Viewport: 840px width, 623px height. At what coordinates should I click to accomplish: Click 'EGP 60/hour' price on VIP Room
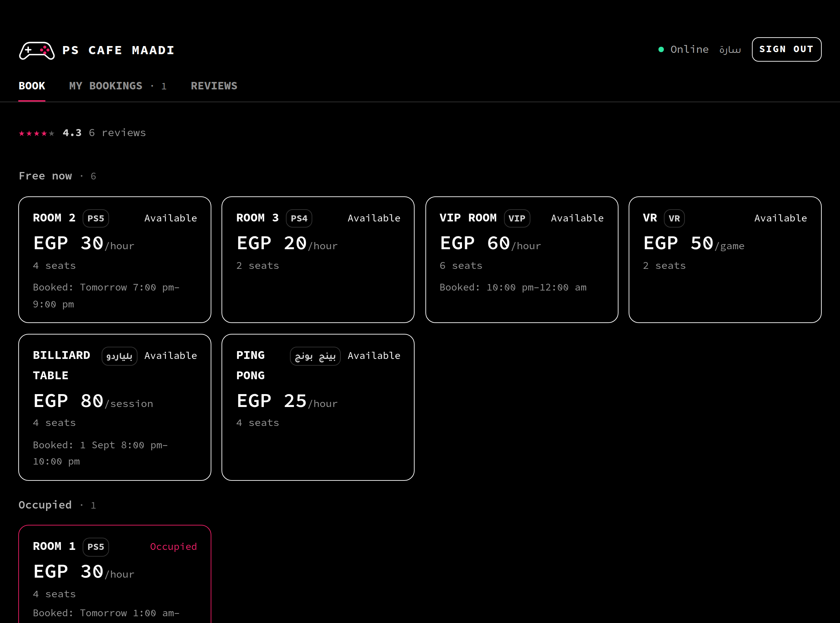[490, 244]
